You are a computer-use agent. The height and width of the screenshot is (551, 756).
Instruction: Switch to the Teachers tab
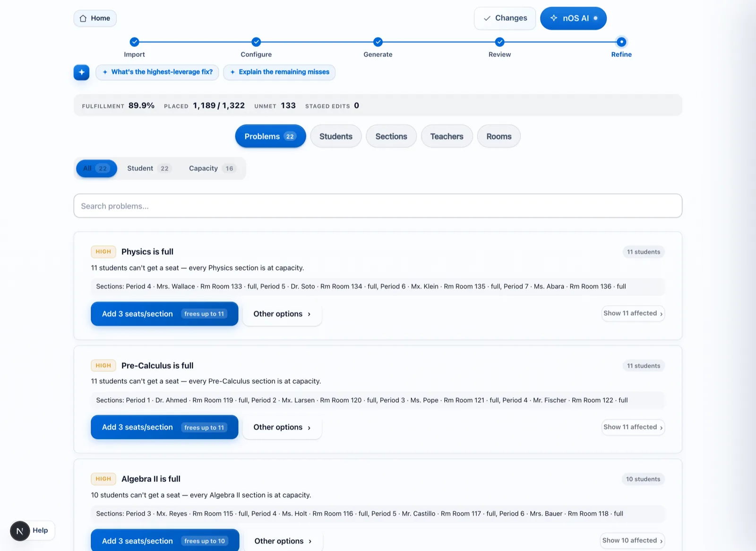[x=447, y=137]
